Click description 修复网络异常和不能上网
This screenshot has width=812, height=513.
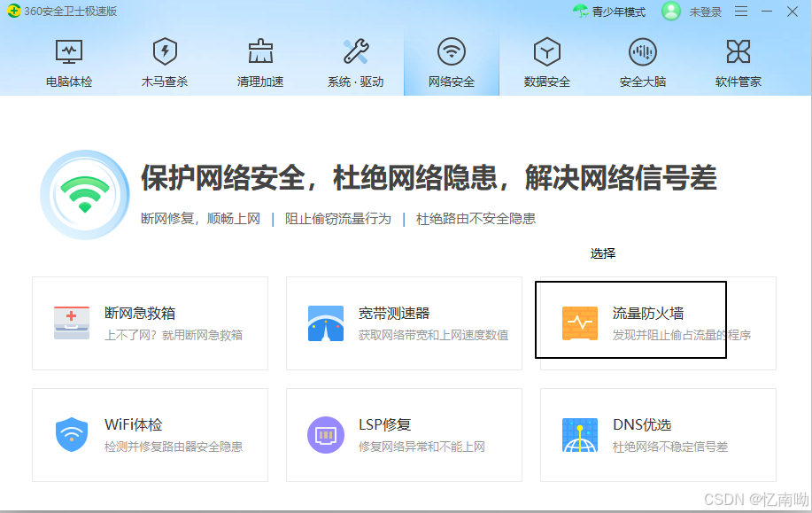tap(421, 447)
